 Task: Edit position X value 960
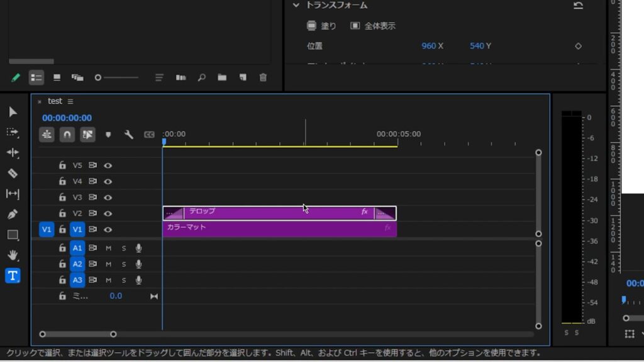pyautogui.click(x=428, y=46)
